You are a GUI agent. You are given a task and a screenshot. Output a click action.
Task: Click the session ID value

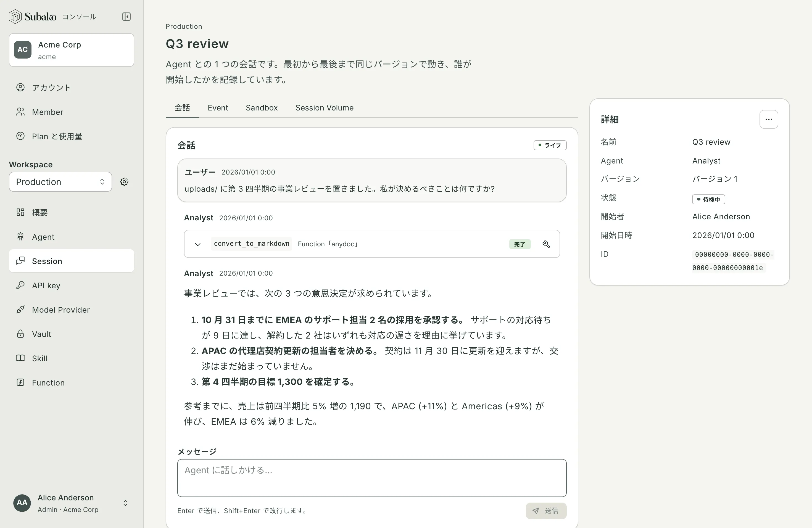733,261
